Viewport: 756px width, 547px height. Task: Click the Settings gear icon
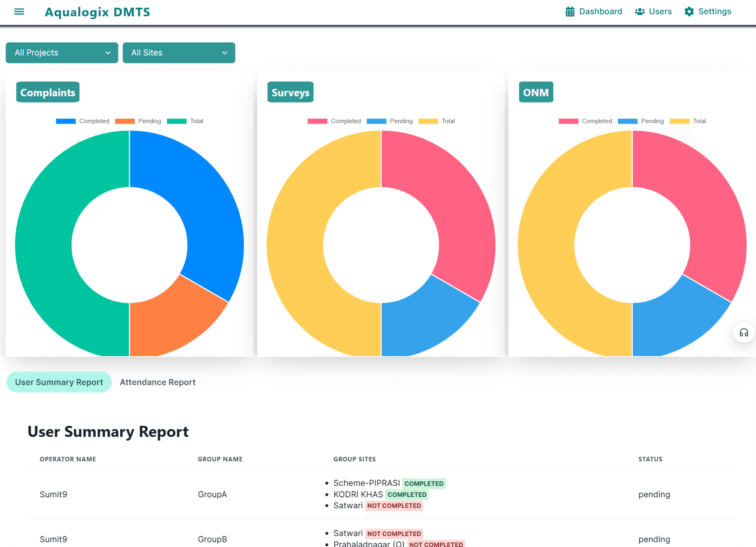[x=689, y=12]
